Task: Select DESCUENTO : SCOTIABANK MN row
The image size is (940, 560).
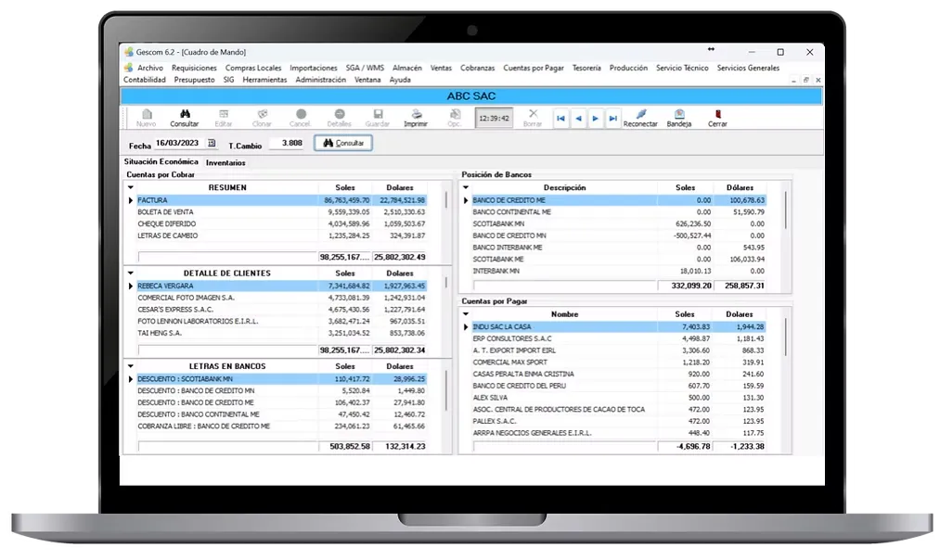Action: tap(281, 379)
